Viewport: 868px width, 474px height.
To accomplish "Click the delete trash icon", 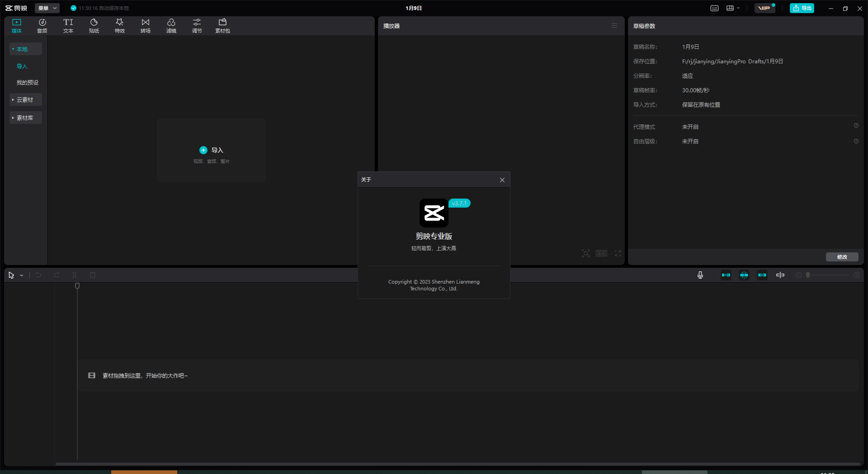I will [93, 275].
